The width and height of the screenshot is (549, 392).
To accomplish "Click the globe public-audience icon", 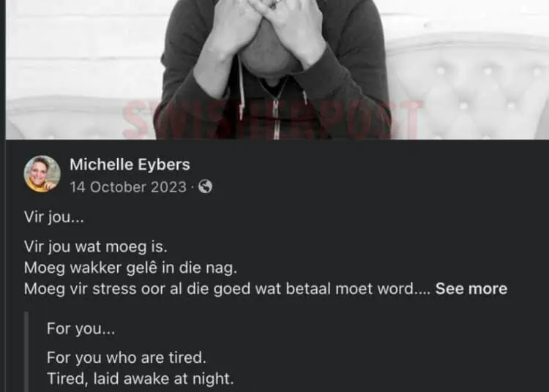I will tap(205, 186).
